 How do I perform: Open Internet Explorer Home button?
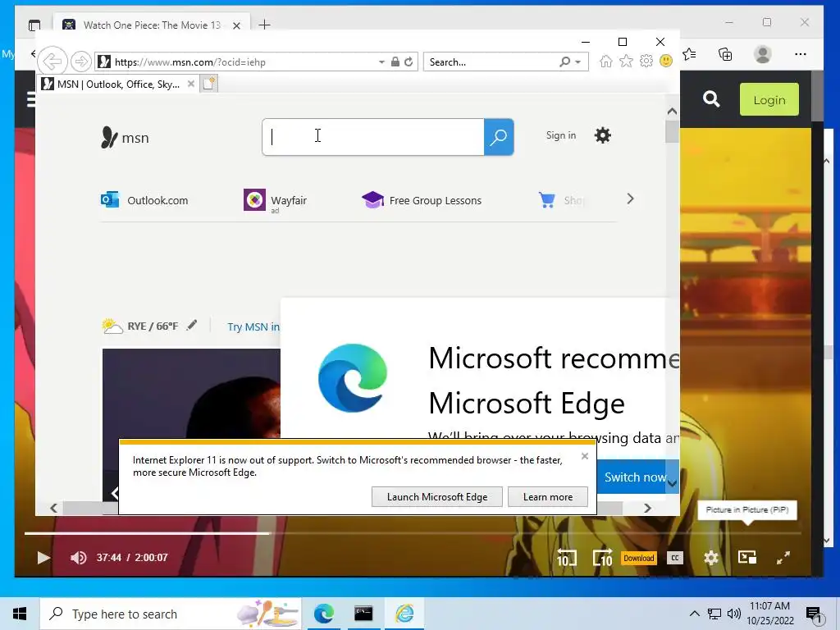coord(606,62)
